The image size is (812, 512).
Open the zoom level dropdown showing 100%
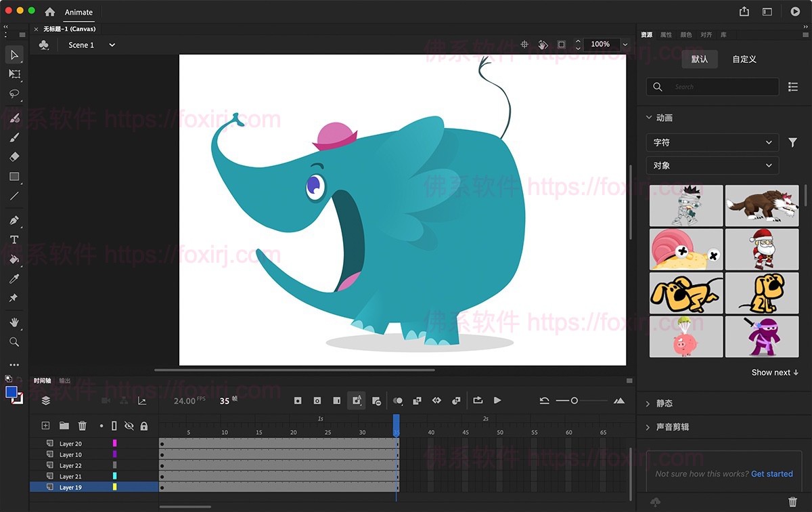coord(624,44)
